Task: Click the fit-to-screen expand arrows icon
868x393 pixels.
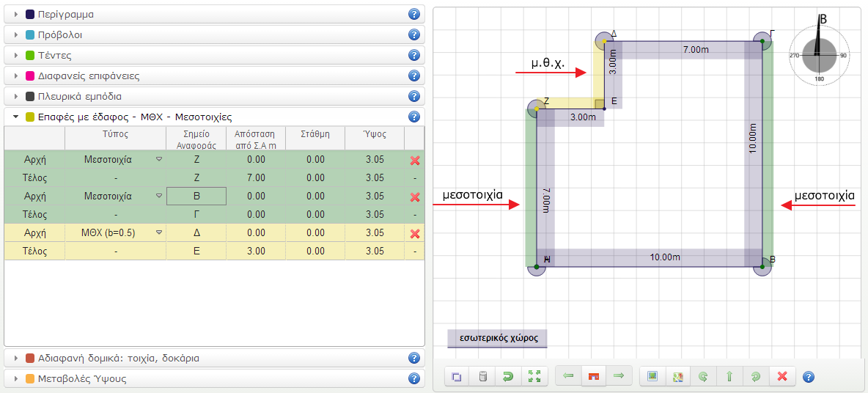Action: [x=534, y=376]
